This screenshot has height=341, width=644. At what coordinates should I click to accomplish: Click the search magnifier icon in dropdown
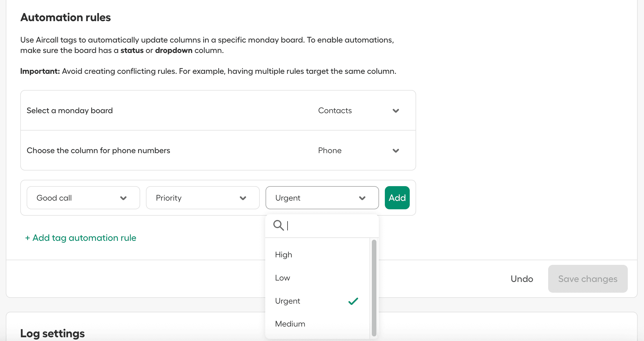(278, 225)
